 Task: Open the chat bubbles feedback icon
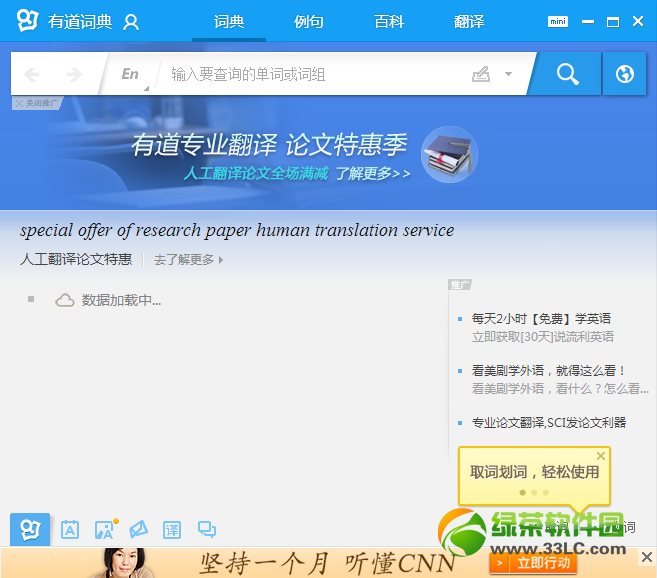pos(207,530)
